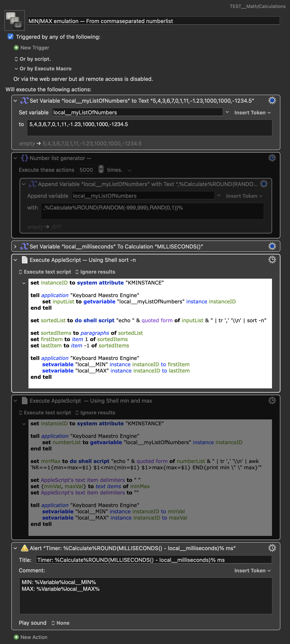Viewport: 290px width, 644px height.
Task: Click 'Number list generator —' action title
Action: click(x=60, y=158)
